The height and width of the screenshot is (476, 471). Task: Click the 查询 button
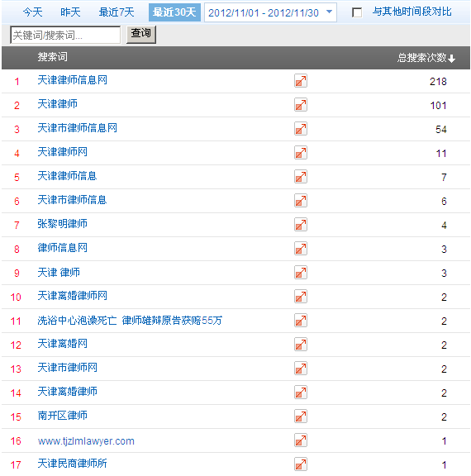[141, 35]
